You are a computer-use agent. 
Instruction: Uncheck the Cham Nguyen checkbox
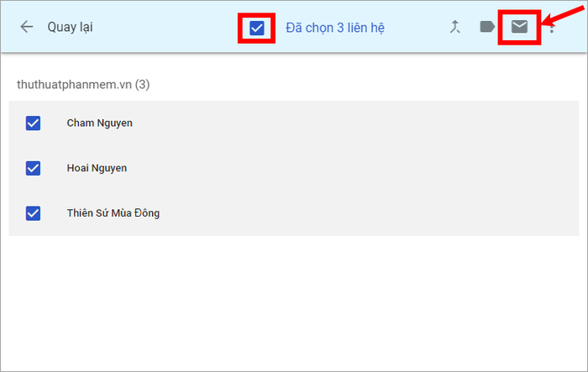[33, 123]
